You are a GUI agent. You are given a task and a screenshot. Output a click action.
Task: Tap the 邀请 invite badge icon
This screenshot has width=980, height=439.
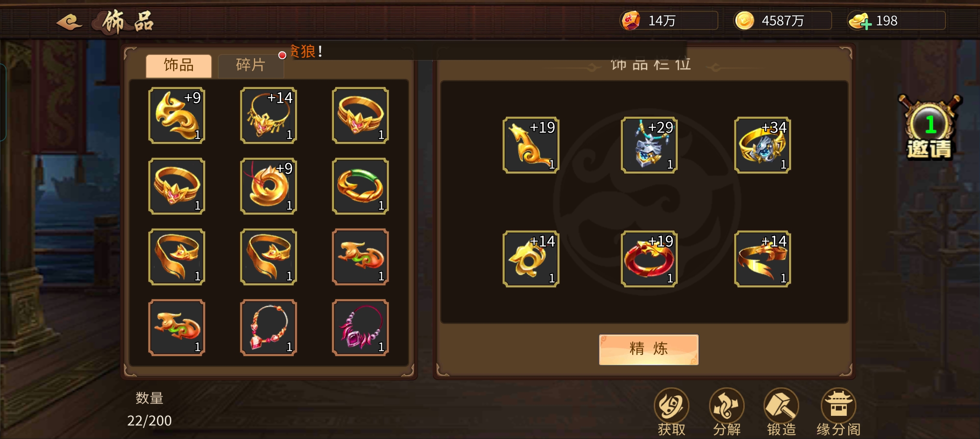[x=930, y=127]
